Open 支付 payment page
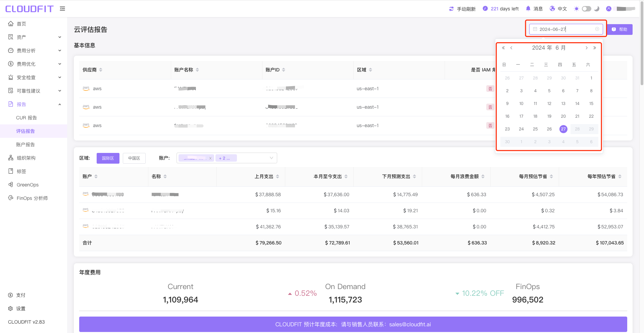This screenshot has width=644, height=333. 34,295
